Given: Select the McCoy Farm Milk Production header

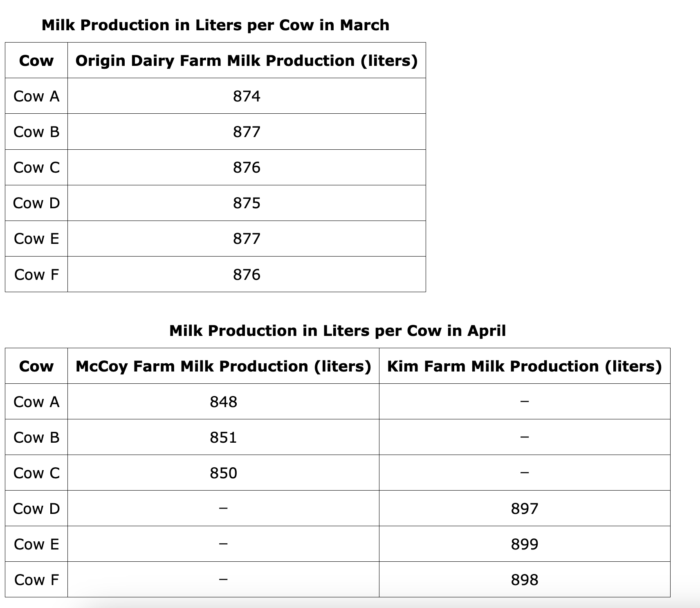Looking at the screenshot, I should tap(223, 366).
